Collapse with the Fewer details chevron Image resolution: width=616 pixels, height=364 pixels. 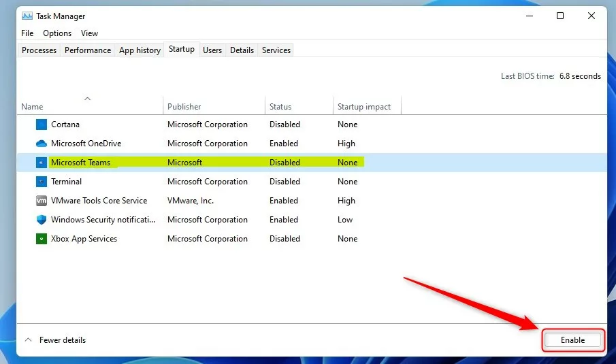pyautogui.click(x=28, y=340)
